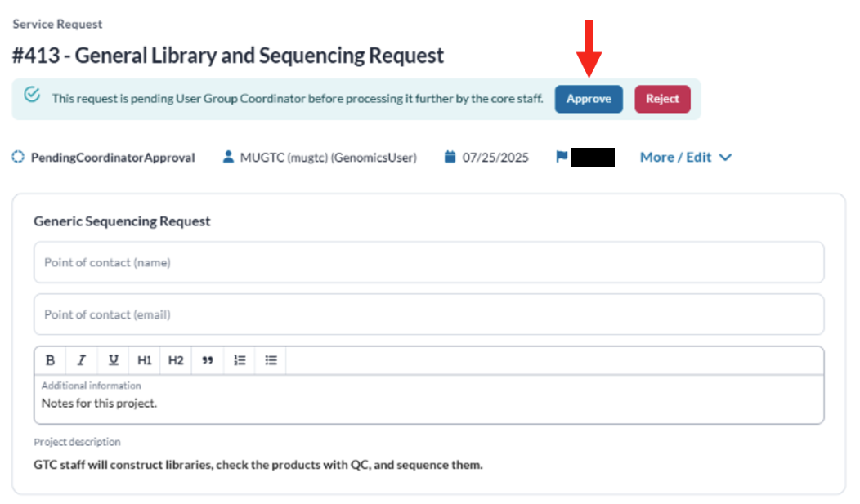Apply Heading 2 style

tap(176, 360)
